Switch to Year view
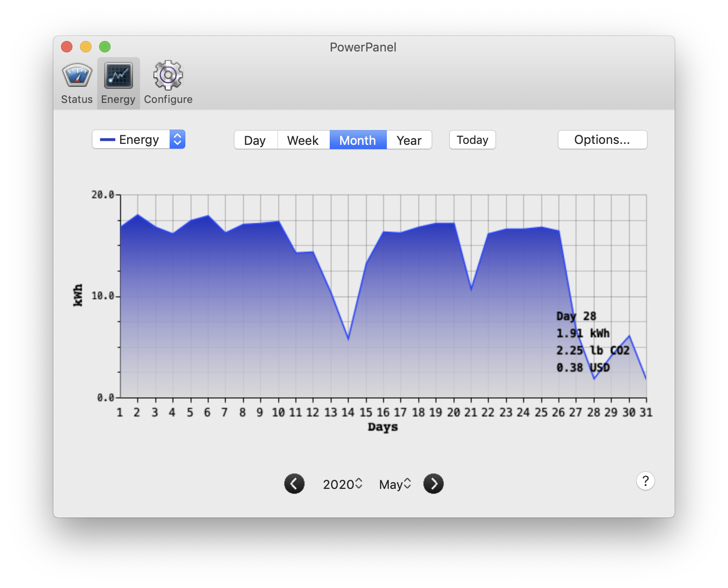 (409, 140)
